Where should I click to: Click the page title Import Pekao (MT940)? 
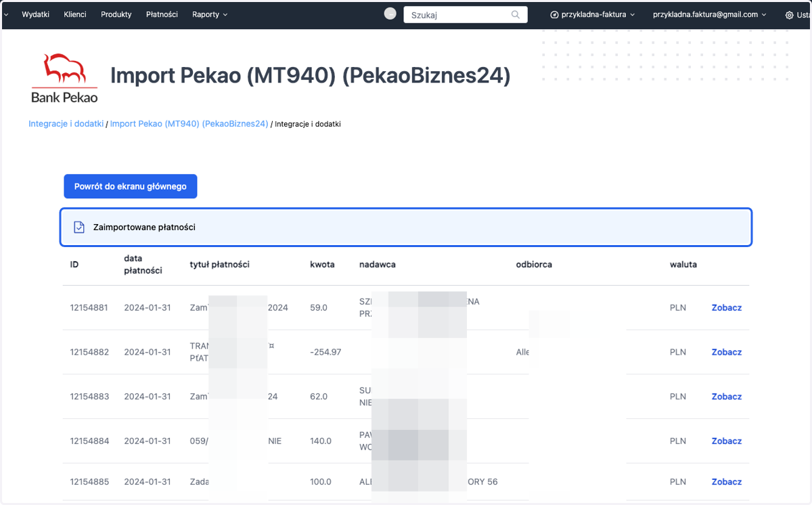click(310, 76)
